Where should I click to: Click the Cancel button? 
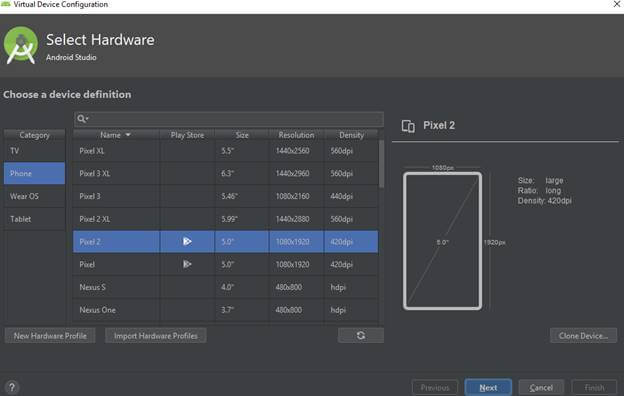click(x=541, y=387)
